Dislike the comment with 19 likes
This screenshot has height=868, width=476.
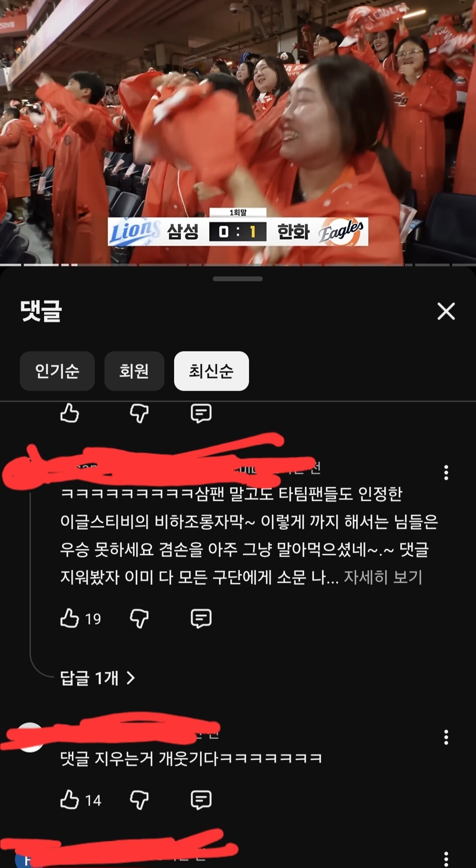(x=139, y=618)
